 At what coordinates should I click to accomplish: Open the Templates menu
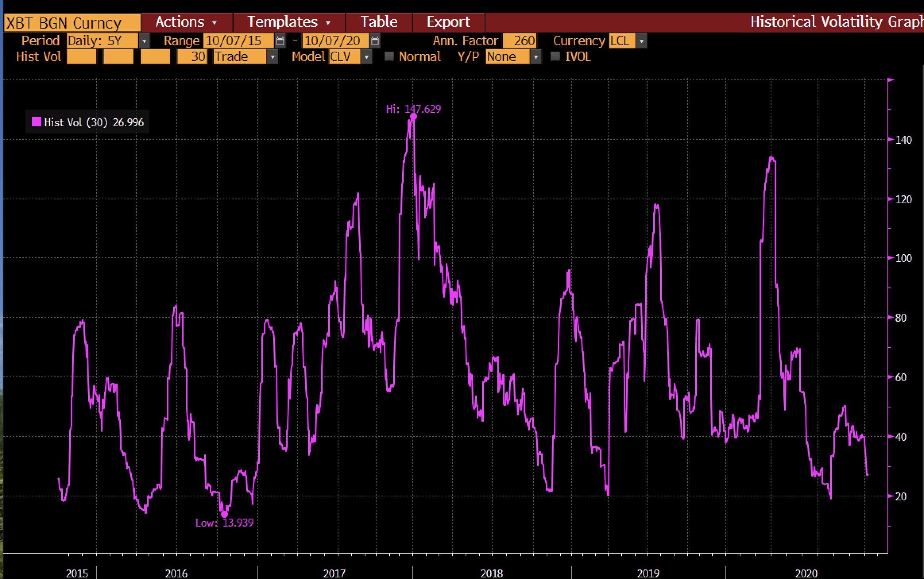283,22
